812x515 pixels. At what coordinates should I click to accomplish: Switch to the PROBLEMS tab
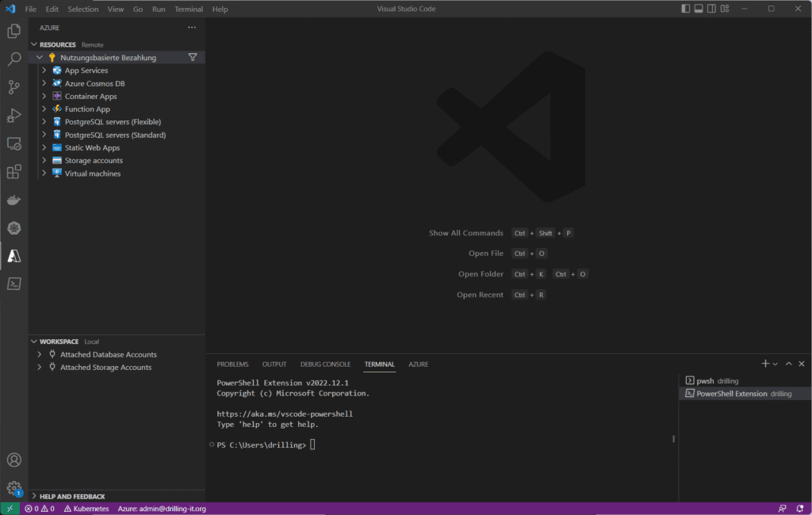pyautogui.click(x=232, y=364)
